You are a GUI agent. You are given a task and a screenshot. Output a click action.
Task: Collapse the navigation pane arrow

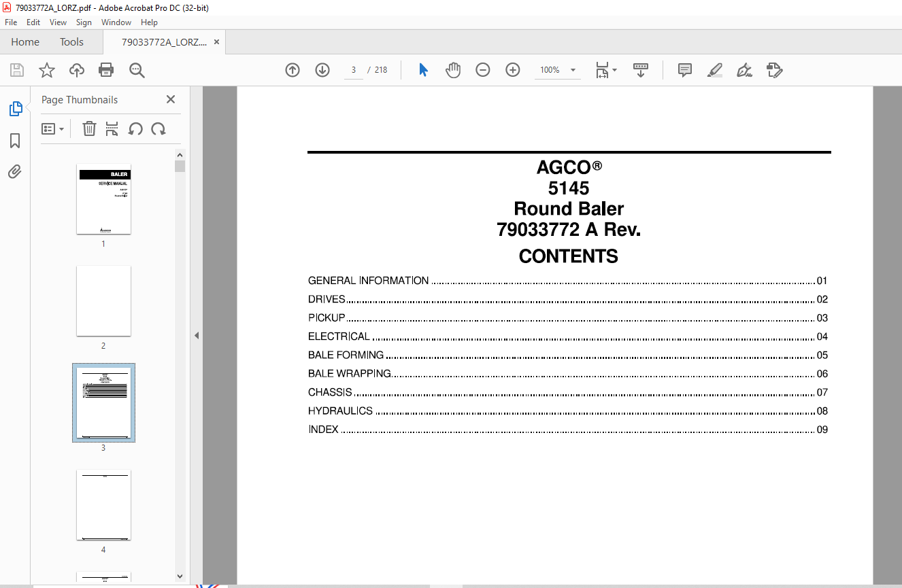pos(197,335)
